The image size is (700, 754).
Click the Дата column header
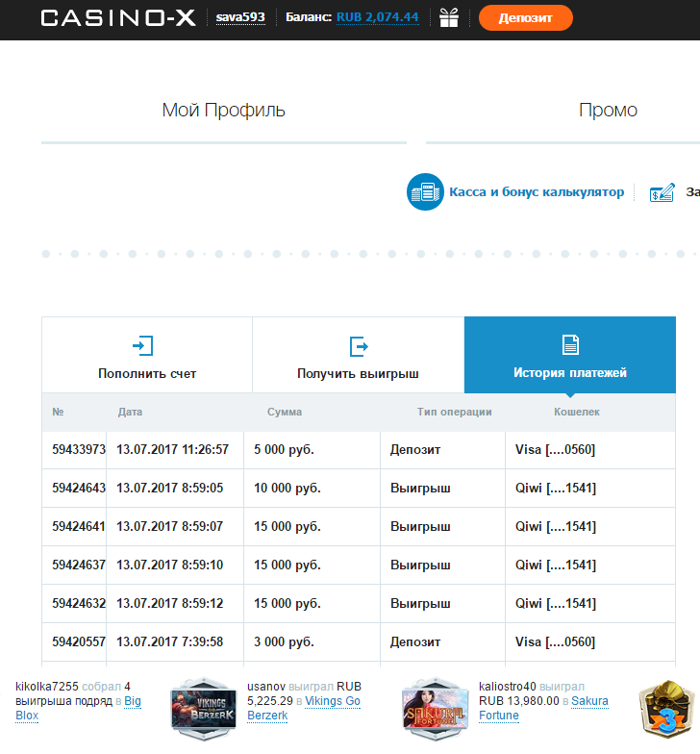[131, 412]
